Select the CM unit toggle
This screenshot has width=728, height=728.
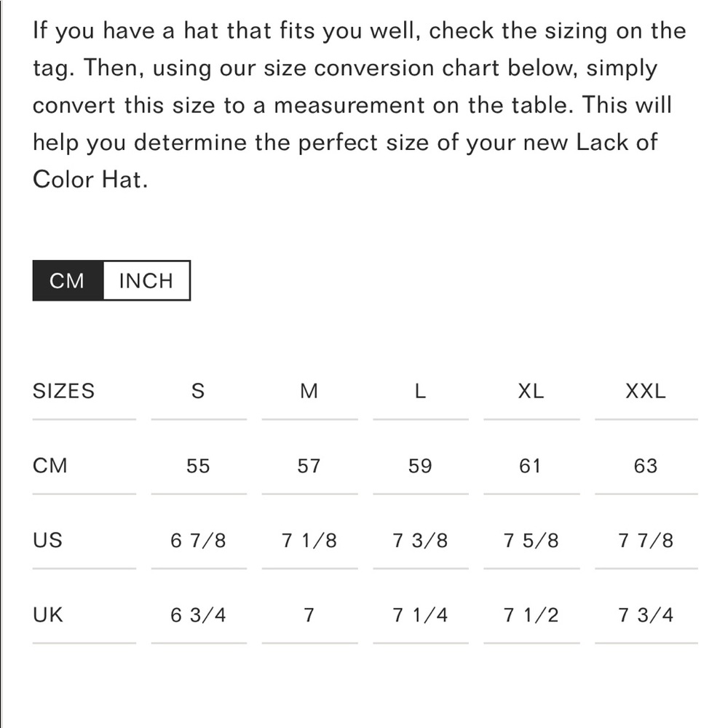coord(68,280)
